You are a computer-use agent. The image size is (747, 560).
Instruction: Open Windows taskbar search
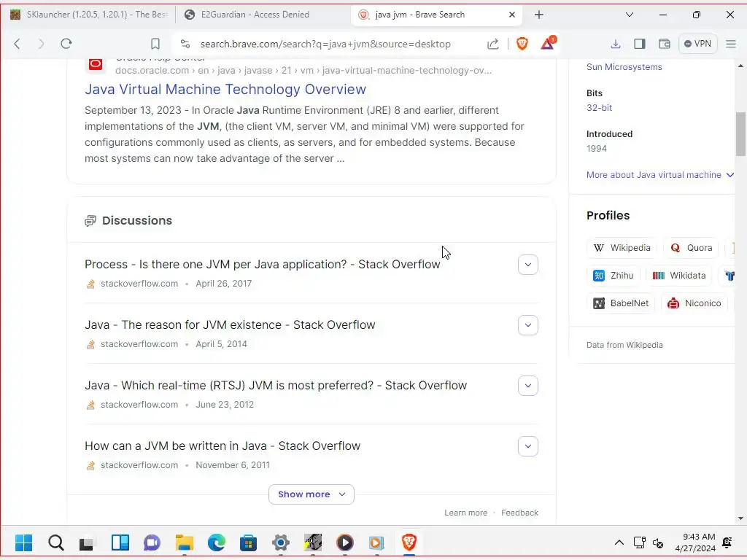click(55, 542)
